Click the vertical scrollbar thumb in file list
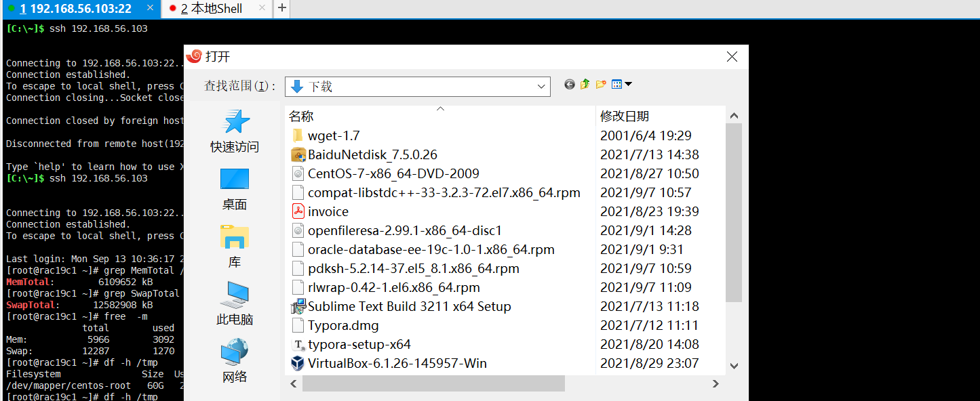 point(734,213)
